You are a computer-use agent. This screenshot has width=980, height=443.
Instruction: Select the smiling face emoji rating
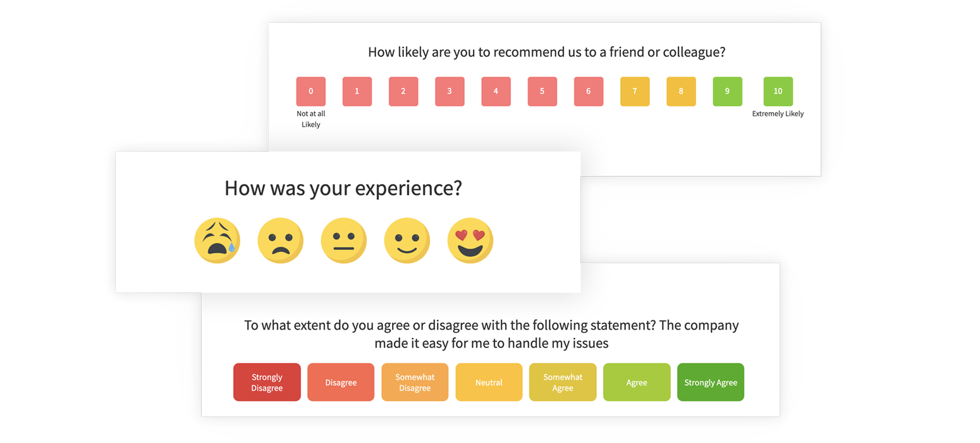pyautogui.click(x=407, y=240)
